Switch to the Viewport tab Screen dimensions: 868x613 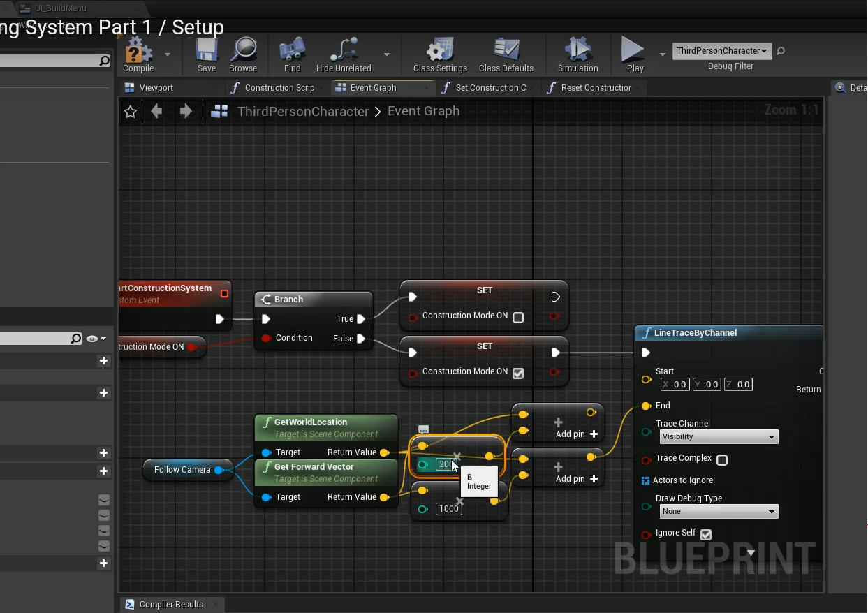[x=156, y=88]
